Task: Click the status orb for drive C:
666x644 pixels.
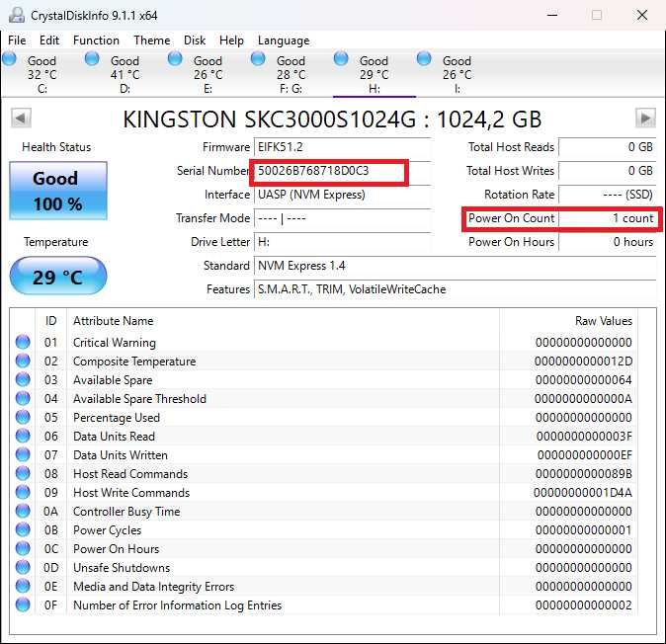Action: pos(9,58)
